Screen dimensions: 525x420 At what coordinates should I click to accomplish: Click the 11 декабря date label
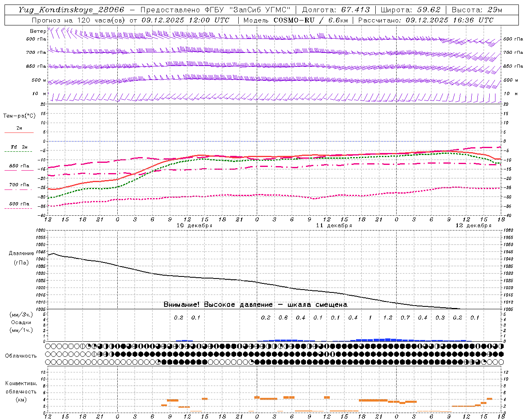click(334, 226)
